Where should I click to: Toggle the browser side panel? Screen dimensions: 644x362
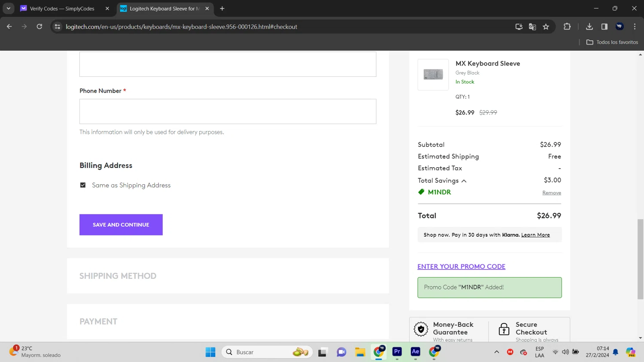coord(605,27)
